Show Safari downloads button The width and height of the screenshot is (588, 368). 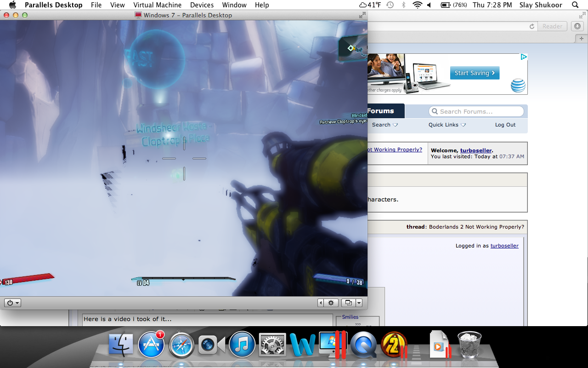pos(577,26)
